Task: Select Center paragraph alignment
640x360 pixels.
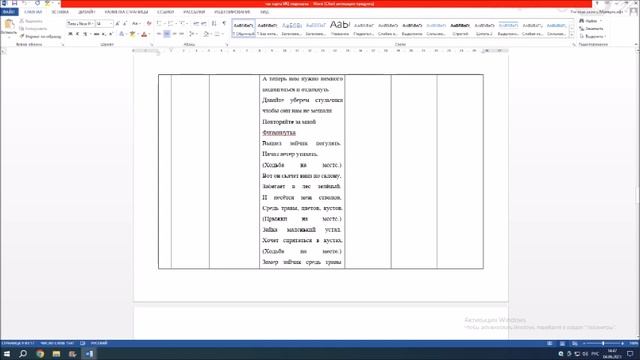Action: 167,34
